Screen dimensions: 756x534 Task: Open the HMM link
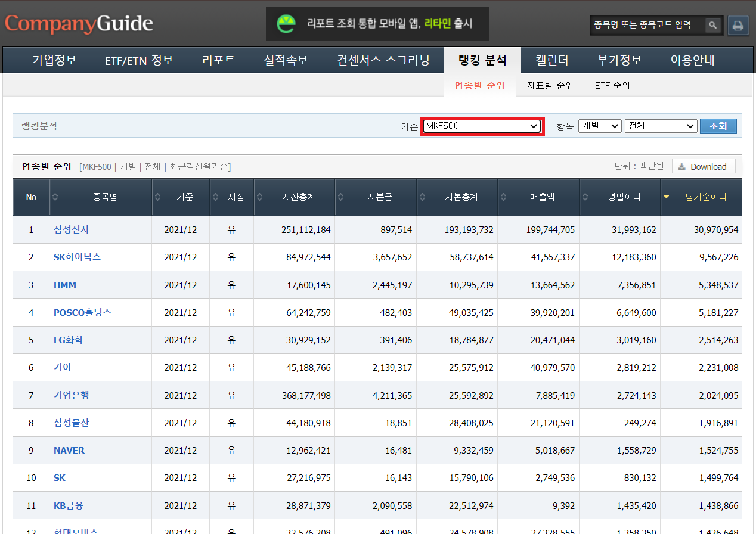tap(65, 285)
